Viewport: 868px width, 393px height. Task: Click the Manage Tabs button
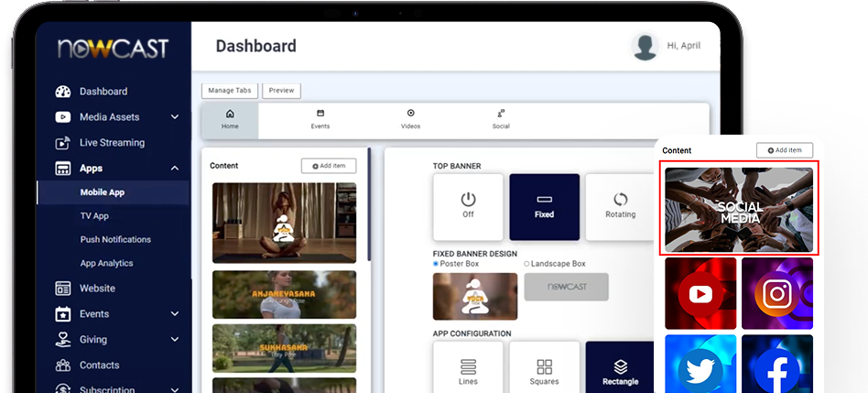pyautogui.click(x=229, y=91)
